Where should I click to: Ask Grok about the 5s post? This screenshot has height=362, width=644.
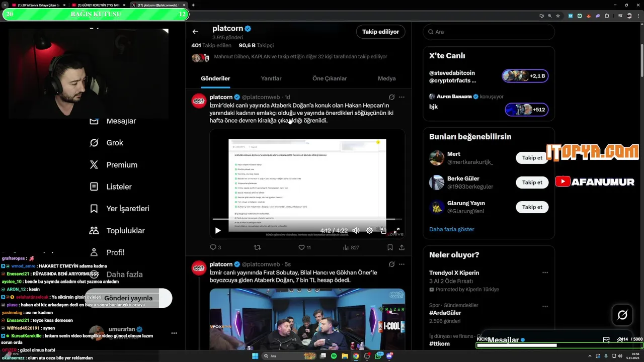[391, 264]
